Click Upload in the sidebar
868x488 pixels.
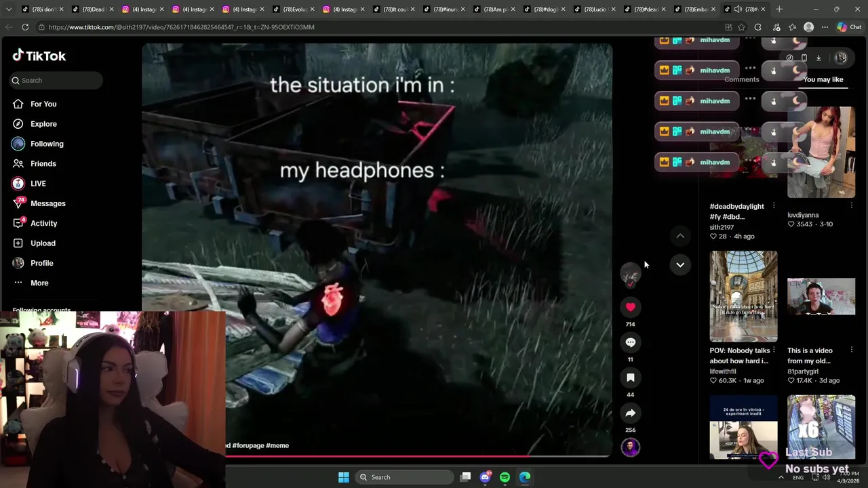[x=34, y=243]
